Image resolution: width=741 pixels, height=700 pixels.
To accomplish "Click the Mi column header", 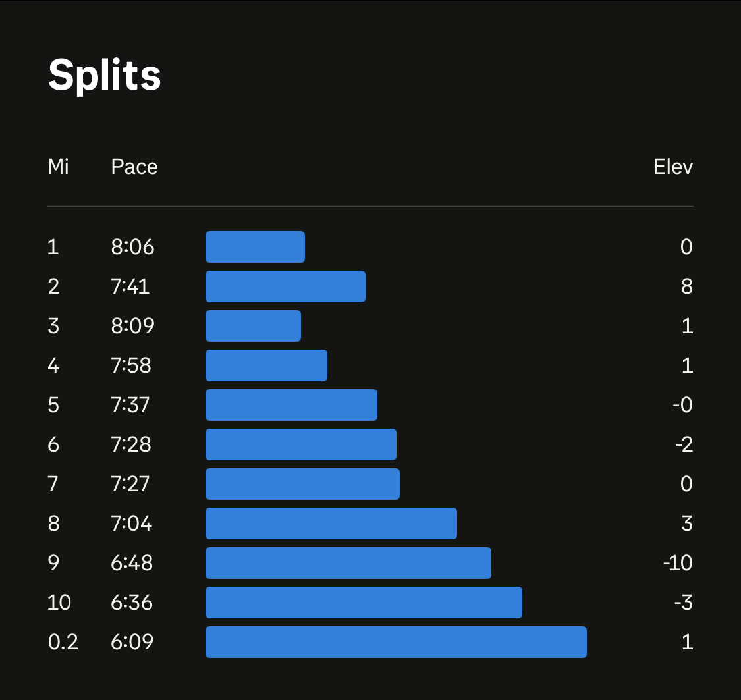I will click(59, 167).
